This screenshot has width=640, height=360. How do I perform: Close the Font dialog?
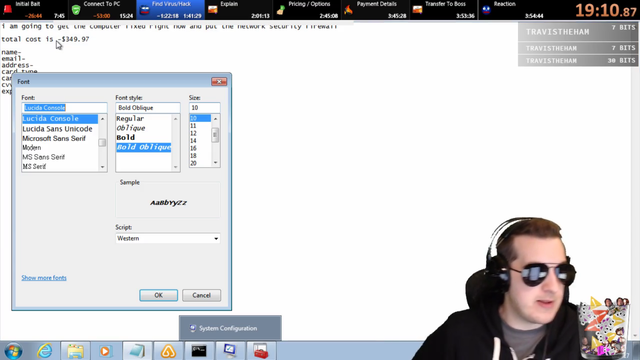click(x=219, y=82)
